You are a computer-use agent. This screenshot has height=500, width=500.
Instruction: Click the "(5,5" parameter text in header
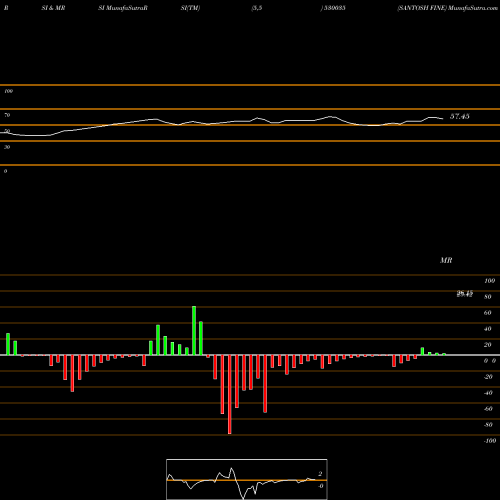coord(257,8)
